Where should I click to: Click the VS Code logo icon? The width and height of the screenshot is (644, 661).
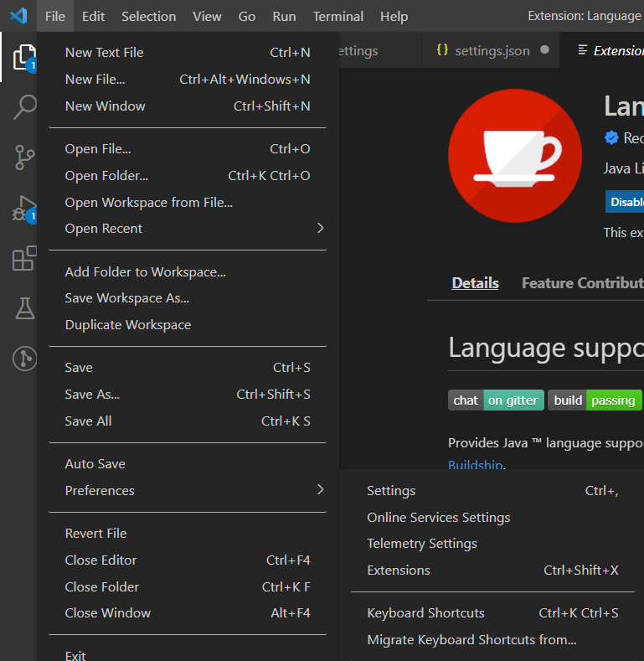pos(18,16)
